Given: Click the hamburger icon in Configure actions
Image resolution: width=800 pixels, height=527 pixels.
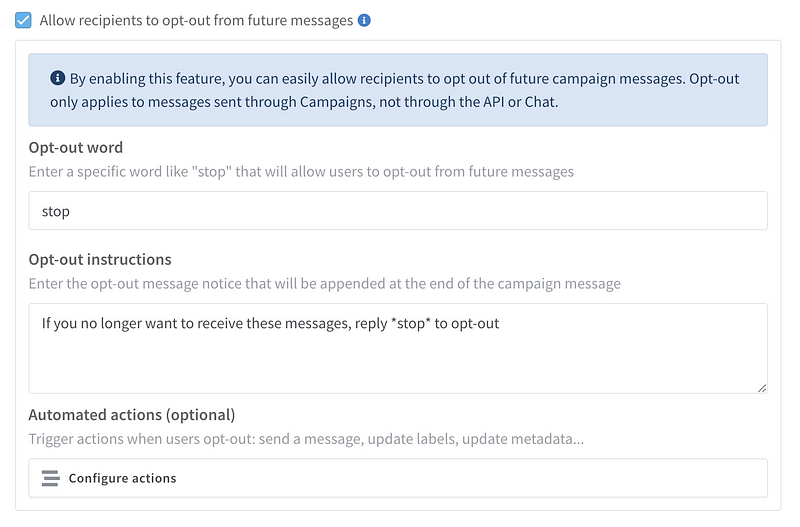Looking at the screenshot, I should (51, 478).
